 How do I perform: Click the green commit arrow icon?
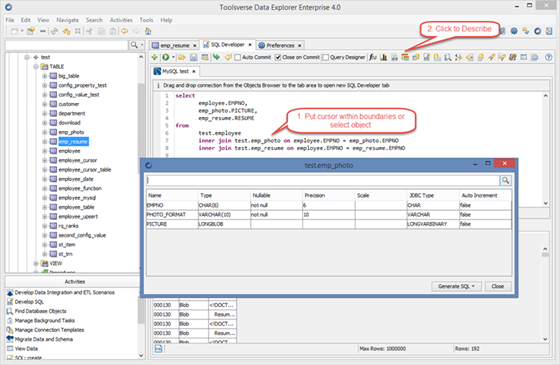point(216,57)
